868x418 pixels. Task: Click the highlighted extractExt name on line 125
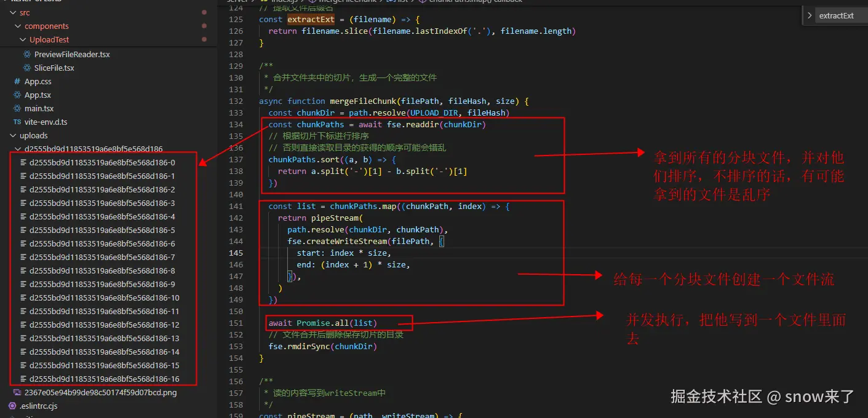[311, 19]
